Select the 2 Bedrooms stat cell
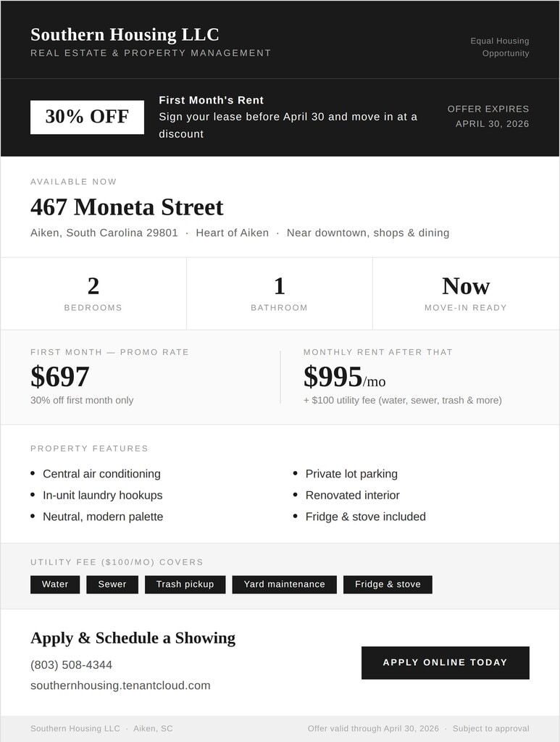This screenshot has height=742, width=560. pyautogui.click(x=93, y=293)
